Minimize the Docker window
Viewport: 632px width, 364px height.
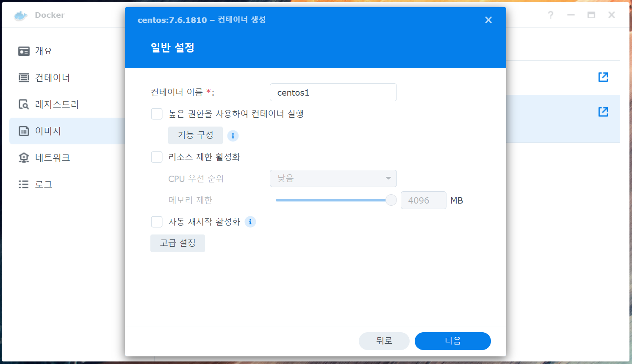pyautogui.click(x=571, y=15)
